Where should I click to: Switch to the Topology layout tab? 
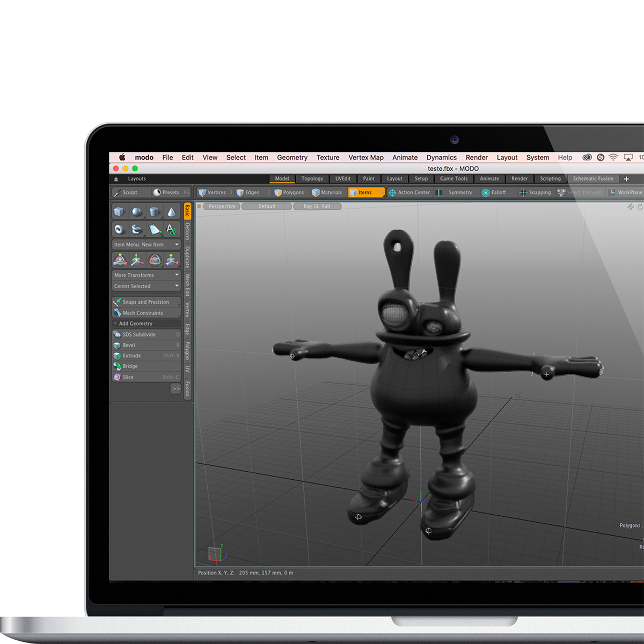click(x=312, y=179)
